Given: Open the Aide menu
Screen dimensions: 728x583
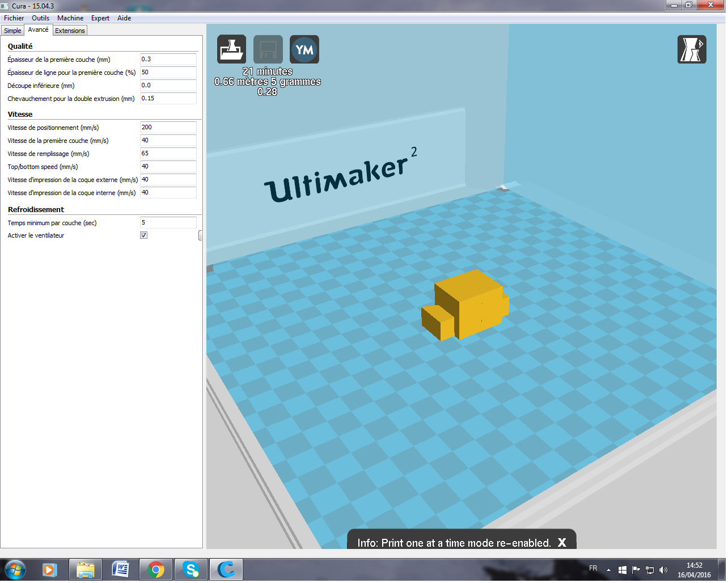Looking at the screenshot, I should click(x=124, y=18).
